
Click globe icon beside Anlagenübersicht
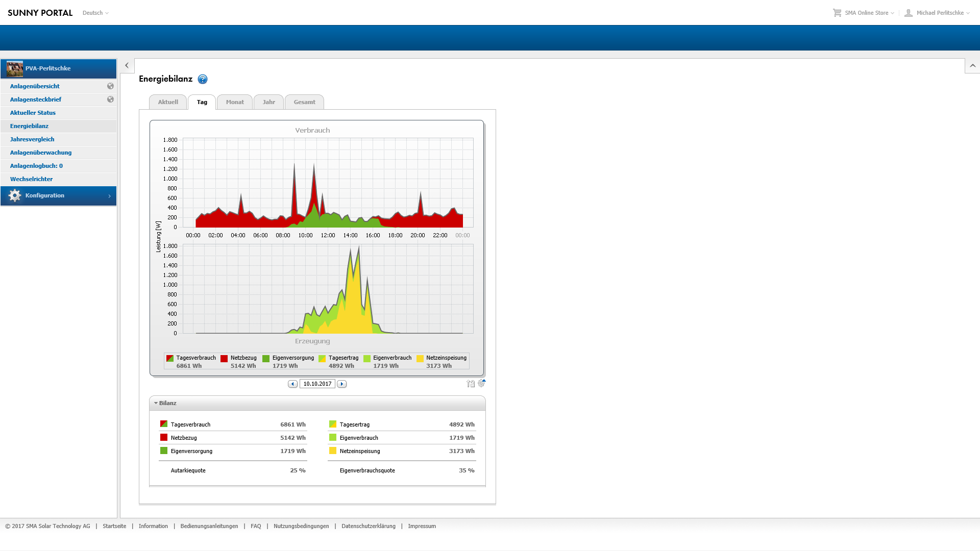pos(110,86)
